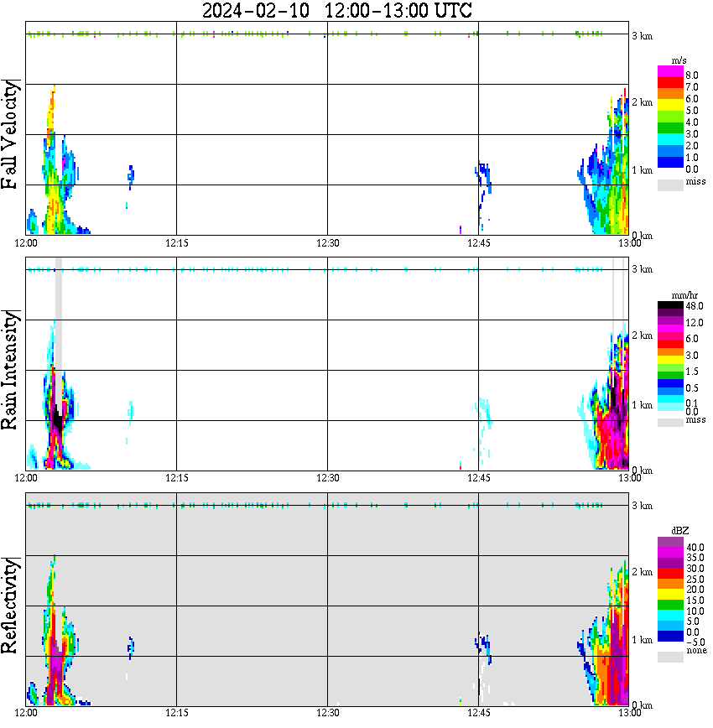This screenshot has width=713, height=728.
Task: Click the 12:45 tick label under Reflectivity
Action: [479, 713]
